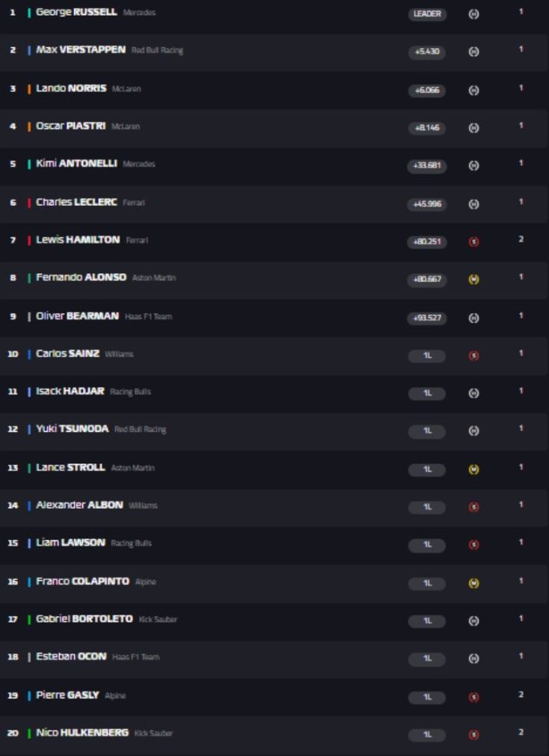This screenshot has width=549, height=756.
Task: Click Liam Lawson's tyre compound icon
Action: pyautogui.click(x=473, y=545)
